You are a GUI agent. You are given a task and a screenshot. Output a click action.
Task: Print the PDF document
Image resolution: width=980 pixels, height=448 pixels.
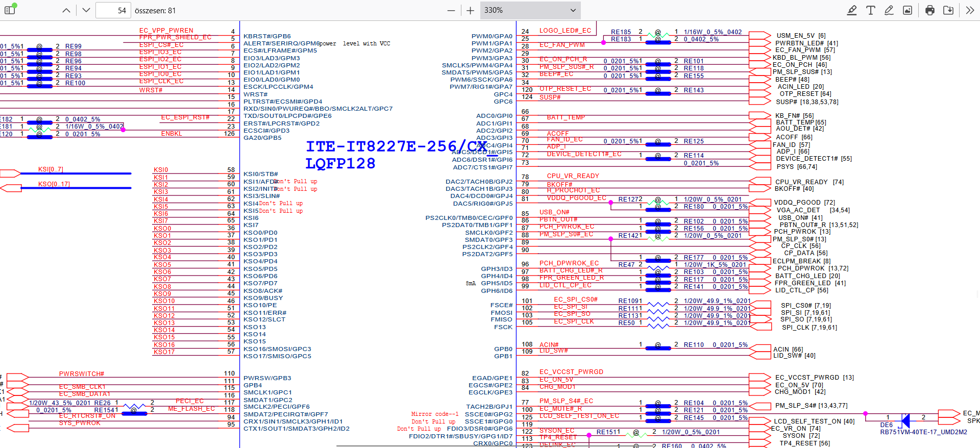(x=930, y=10)
